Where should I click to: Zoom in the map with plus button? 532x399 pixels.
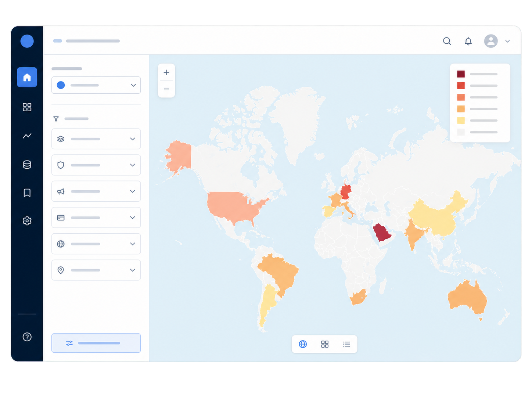(x=166, y=72)
